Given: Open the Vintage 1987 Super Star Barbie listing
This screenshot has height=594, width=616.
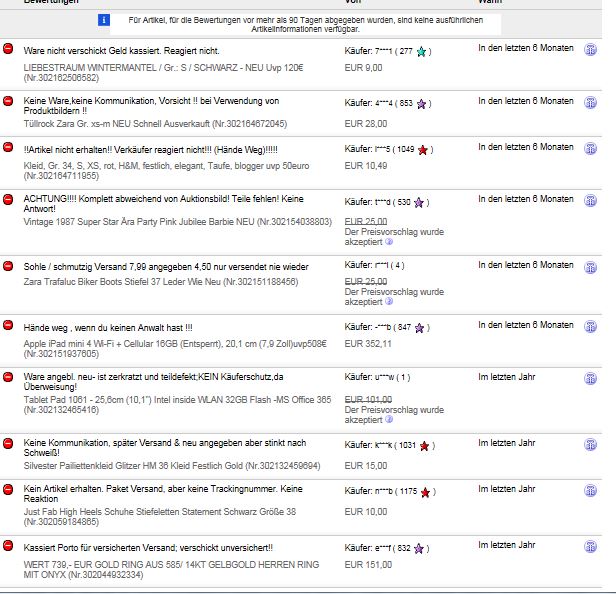Looking at the screenshot, I should pos(178,222).
